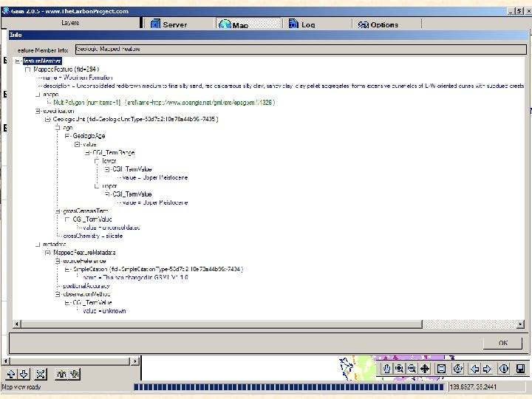Collapse the upper node
The width and height of the screenshot is (532, 399).
tap(97, 186)
